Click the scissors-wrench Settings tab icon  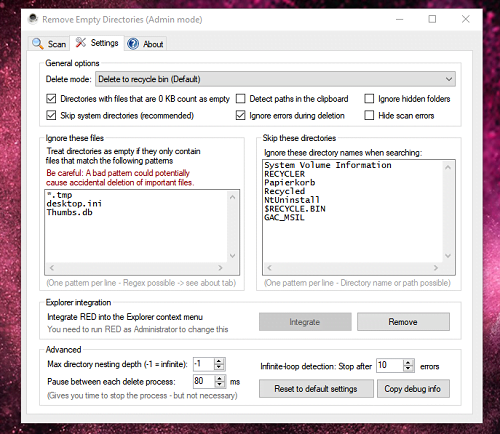click(81, 42)
